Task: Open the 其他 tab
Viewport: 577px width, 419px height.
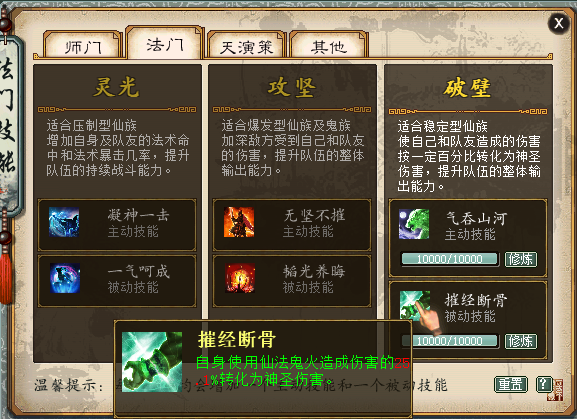Action: [x=329, y=46]
